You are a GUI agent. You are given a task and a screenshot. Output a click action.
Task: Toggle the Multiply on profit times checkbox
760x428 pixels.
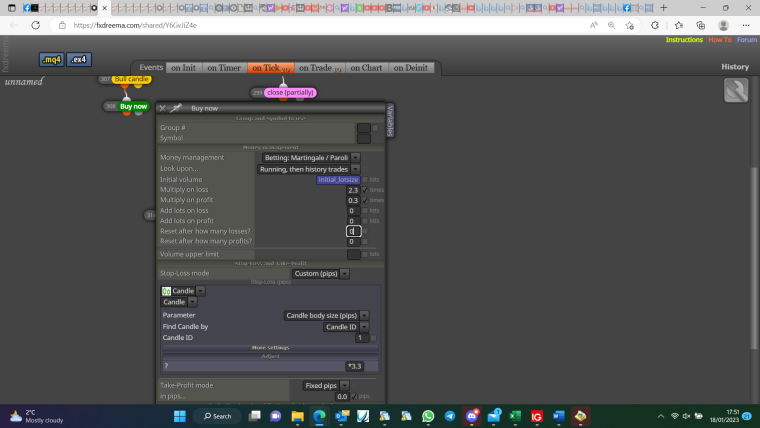tap(365, 200)
